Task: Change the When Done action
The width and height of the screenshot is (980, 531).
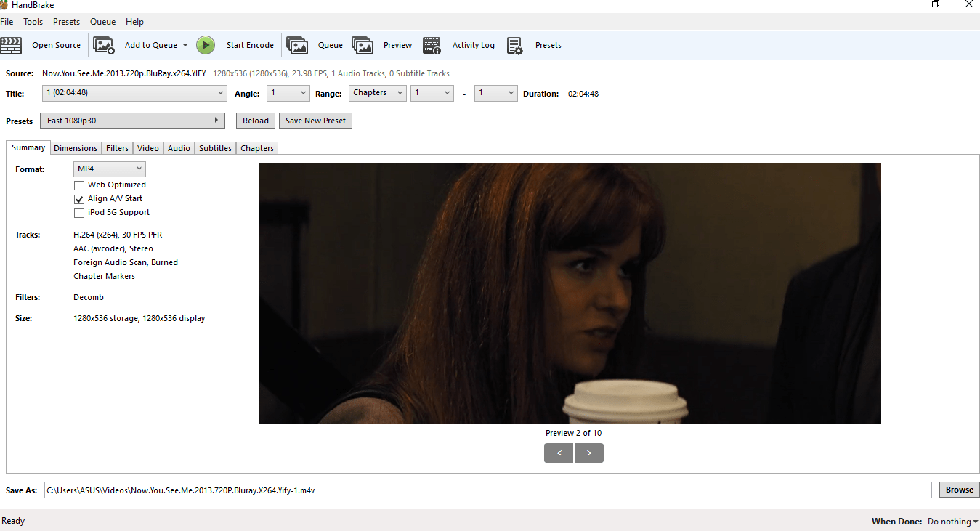Action: coord(952,521)
